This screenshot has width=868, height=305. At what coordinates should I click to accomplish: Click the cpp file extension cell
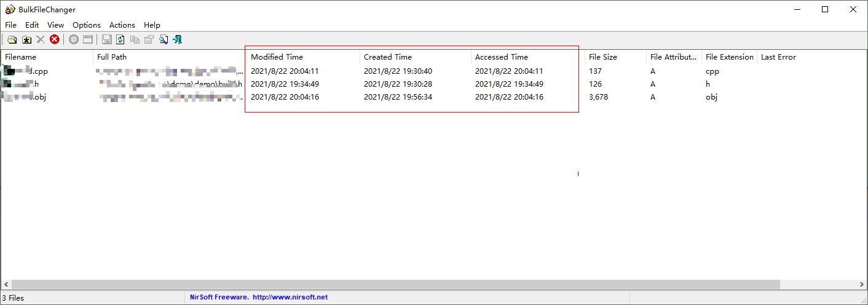712,71
